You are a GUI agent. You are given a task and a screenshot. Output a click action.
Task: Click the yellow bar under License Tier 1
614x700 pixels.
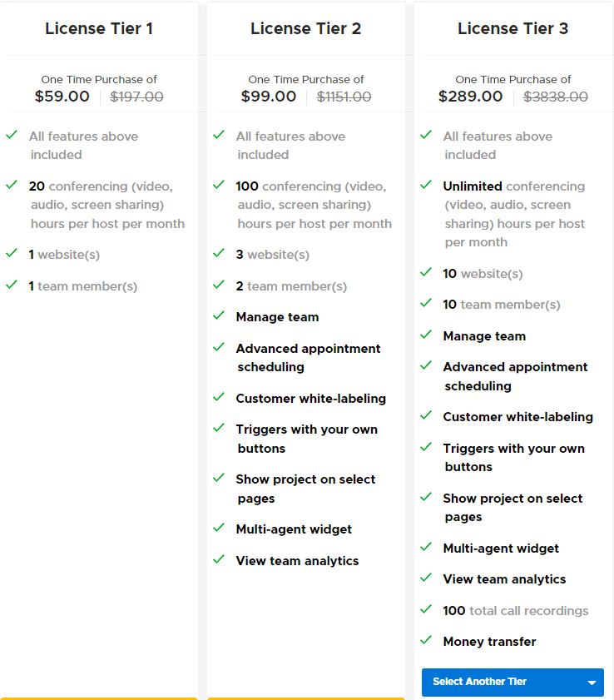click(99, 698)
